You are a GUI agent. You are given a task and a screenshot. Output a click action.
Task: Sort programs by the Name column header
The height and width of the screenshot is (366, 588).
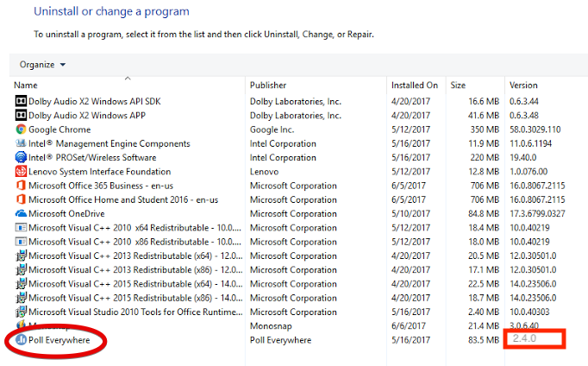coord(26,85)
